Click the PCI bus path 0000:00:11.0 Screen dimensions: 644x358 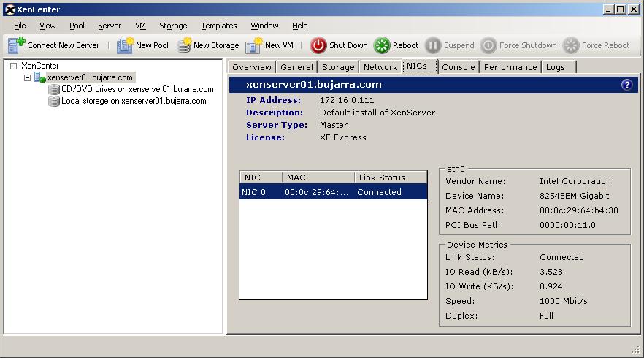coord(567,225)
